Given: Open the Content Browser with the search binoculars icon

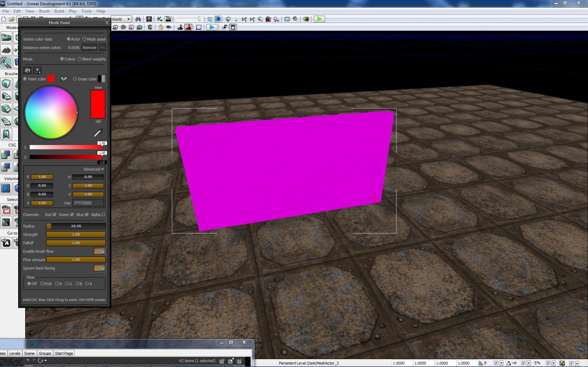Looking at the screenshot, I should (138, 19).
